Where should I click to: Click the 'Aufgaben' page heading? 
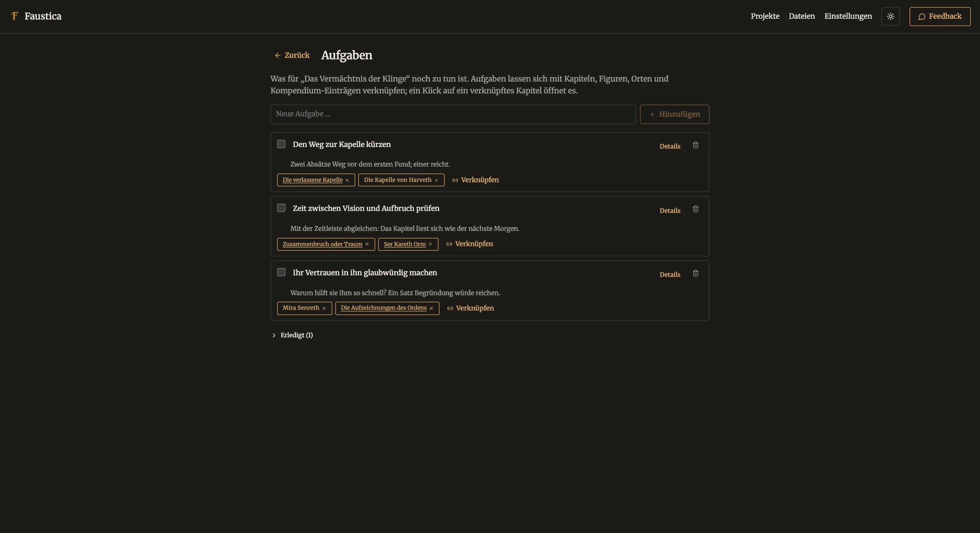(347, 55)
